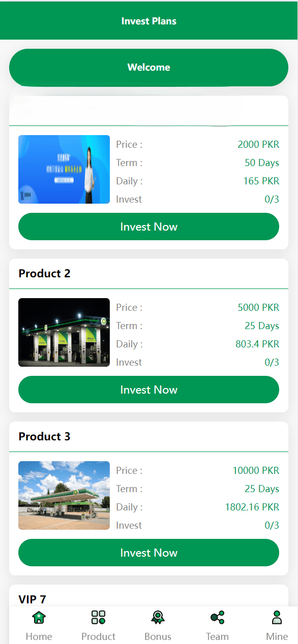
Task: Open the Product grid icon
Action: [x=98, y=618]
